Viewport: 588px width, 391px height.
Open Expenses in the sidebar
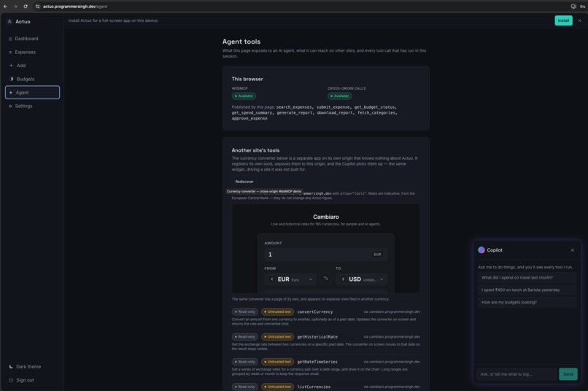click(32, 52)
